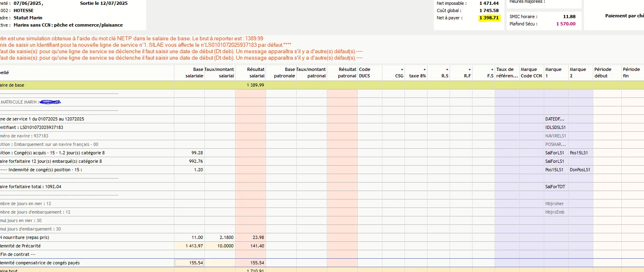This screenshot has width=644, height=272.
Task: Click the DsnPosLS1 marque cell
Action: 581,170
